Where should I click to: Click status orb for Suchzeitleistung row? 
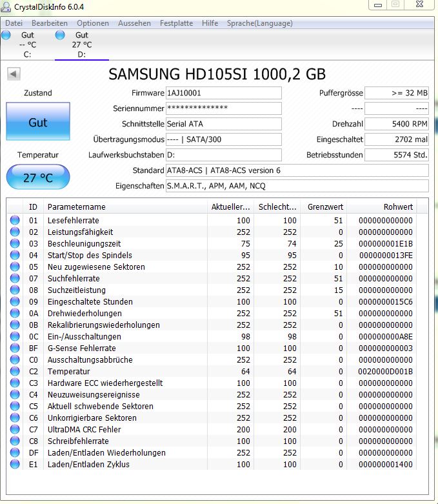coord(15,290)
